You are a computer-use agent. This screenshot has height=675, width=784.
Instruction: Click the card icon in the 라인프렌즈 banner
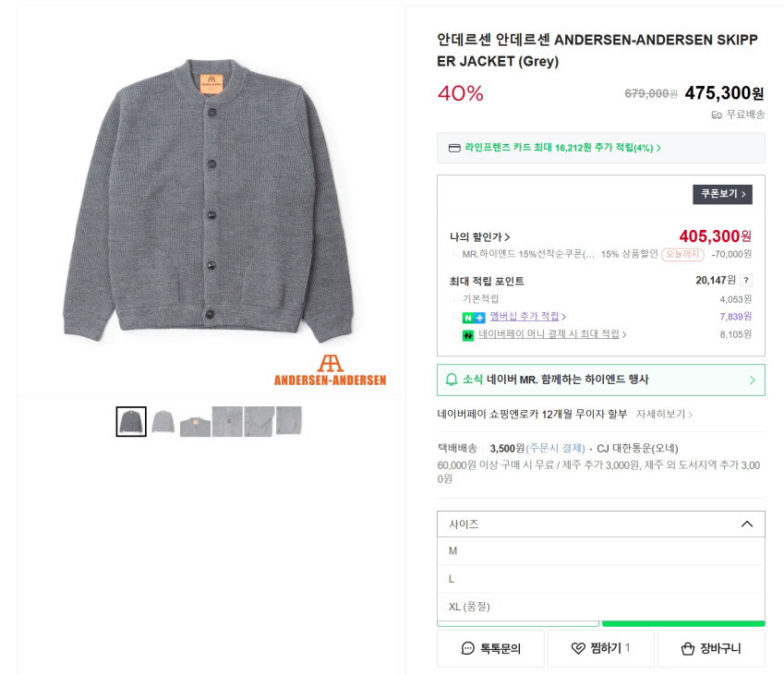[x=454, y=148]
